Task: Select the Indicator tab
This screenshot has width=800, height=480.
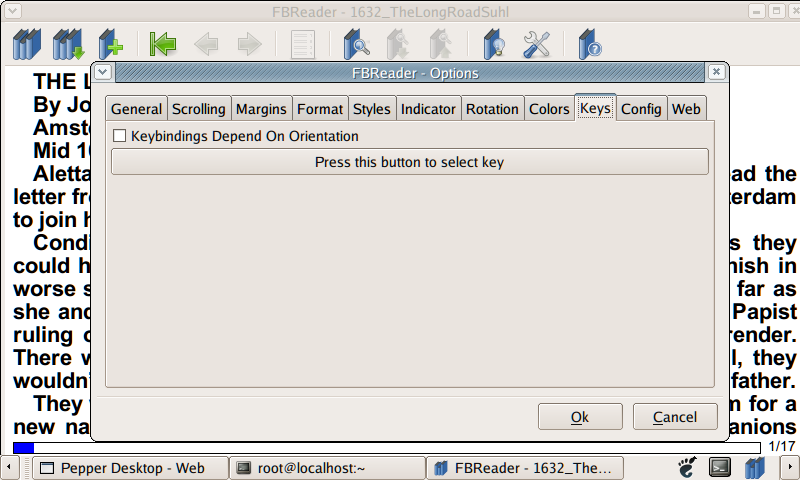Action: coord(429,109)
